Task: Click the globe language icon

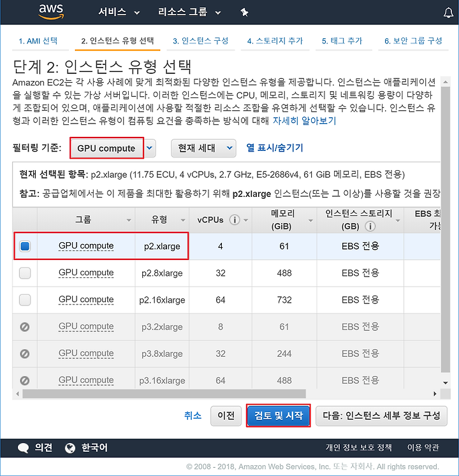Action: point(70,448)
